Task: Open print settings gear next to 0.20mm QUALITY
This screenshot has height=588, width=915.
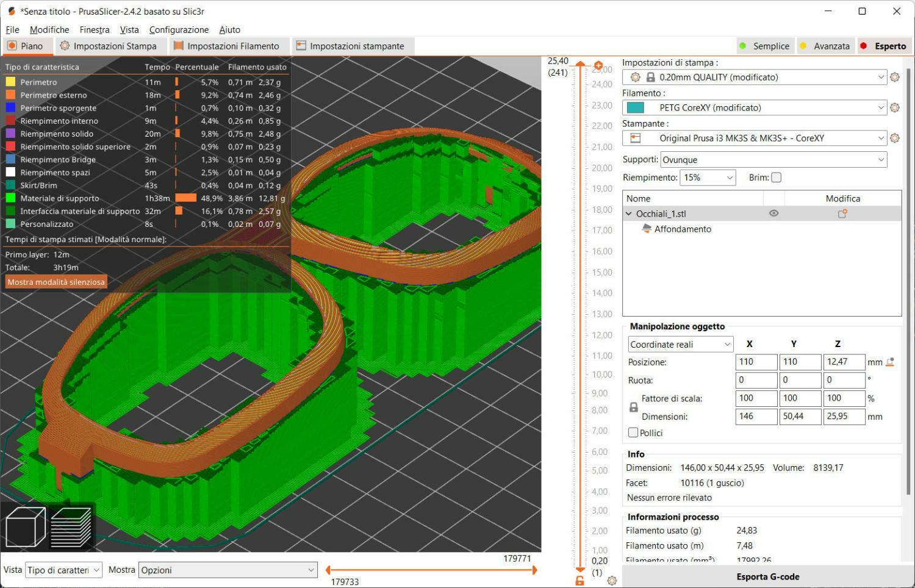Action: pyautogui.click(x=895, y=77)
